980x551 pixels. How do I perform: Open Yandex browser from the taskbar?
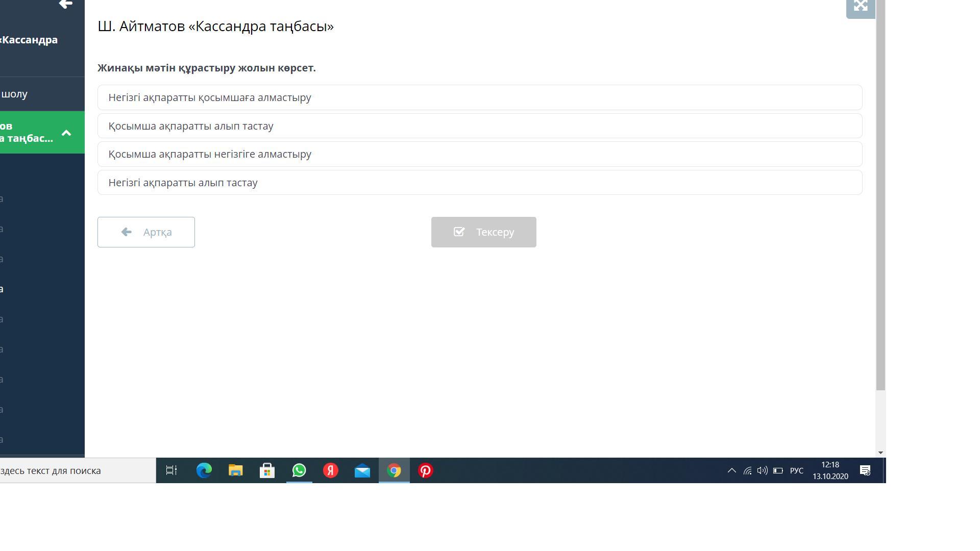pos(331,470)
